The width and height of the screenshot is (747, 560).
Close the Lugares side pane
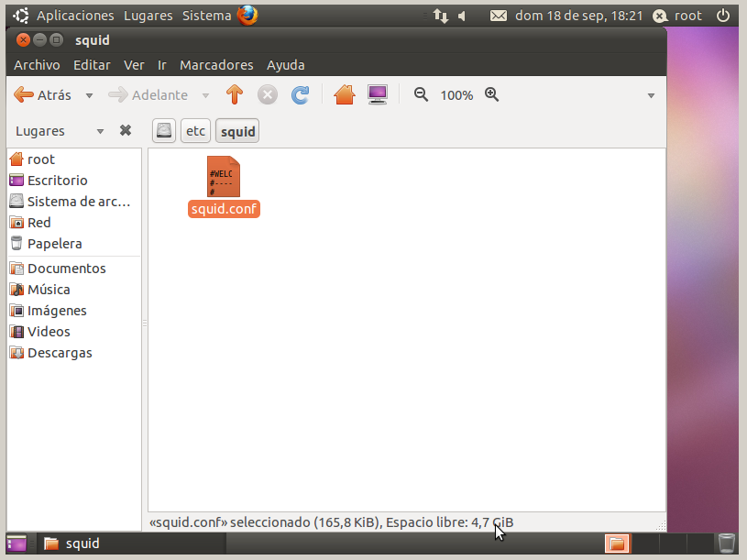click(x=126, y=130)
